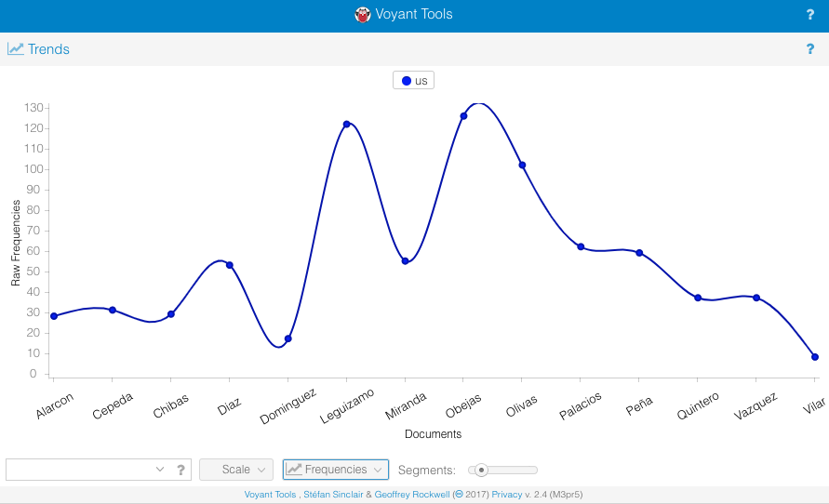Click the Voyant Tools owl logo icon
Image resolution: width=829 pixels, height=504 pixels.
(362, 15)
